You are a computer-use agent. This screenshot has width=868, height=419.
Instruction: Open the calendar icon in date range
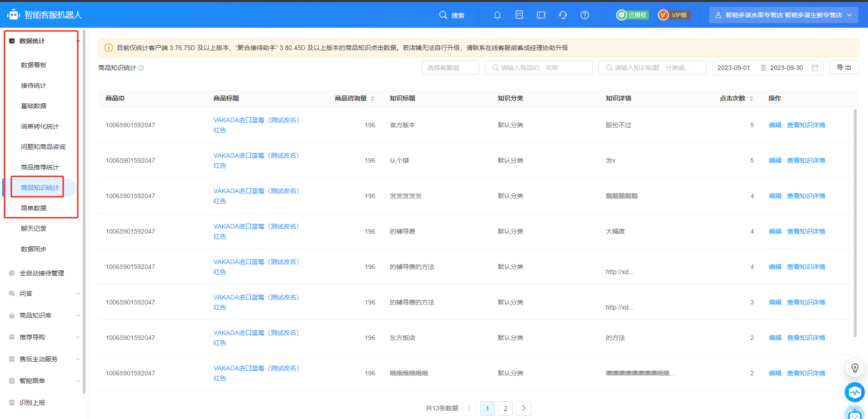tap(815, 68)
